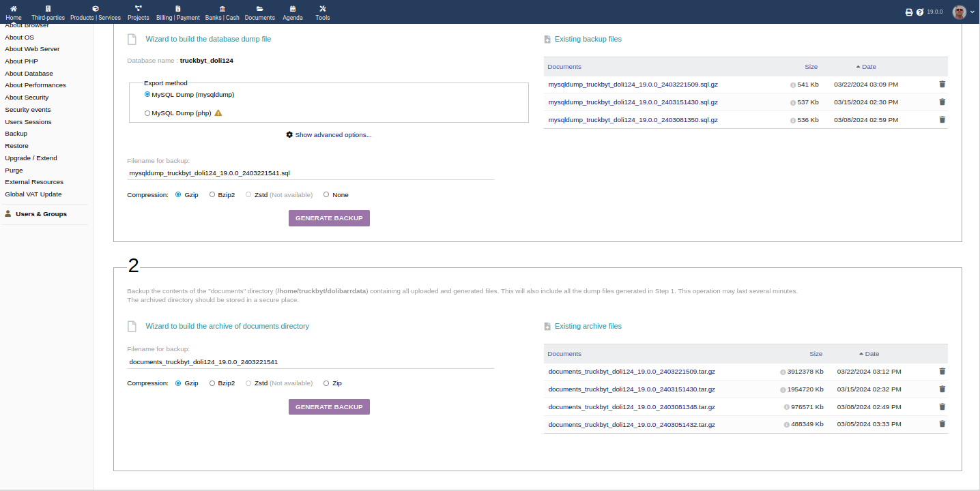Delete the mysqldump 2403221509 backup file
980x491 pixels.
coord(942,85)
